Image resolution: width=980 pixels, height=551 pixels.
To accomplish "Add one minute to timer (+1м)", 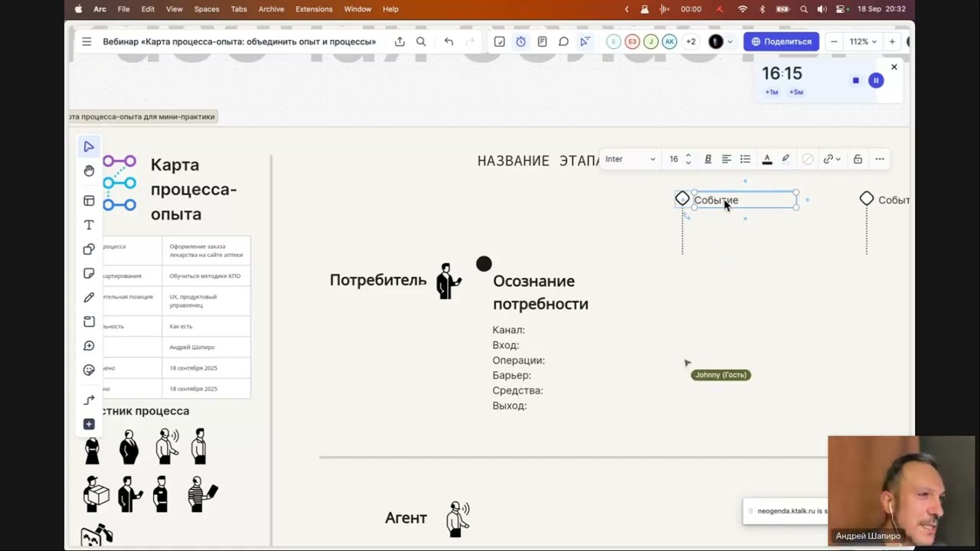I will pyautogui.click(x=772, y=93).
